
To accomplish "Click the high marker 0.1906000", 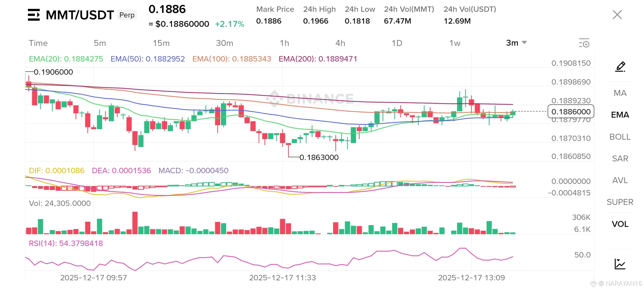I will pos(53,72).
